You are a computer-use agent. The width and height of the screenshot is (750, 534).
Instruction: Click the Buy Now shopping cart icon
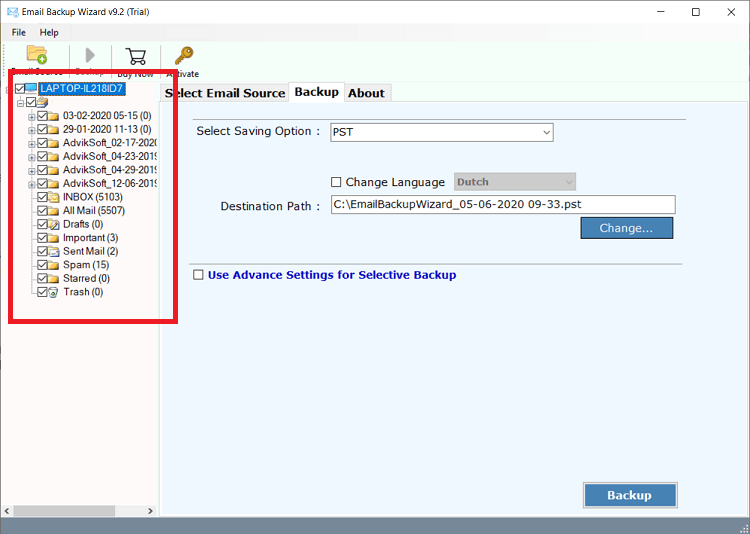point(136,56)
